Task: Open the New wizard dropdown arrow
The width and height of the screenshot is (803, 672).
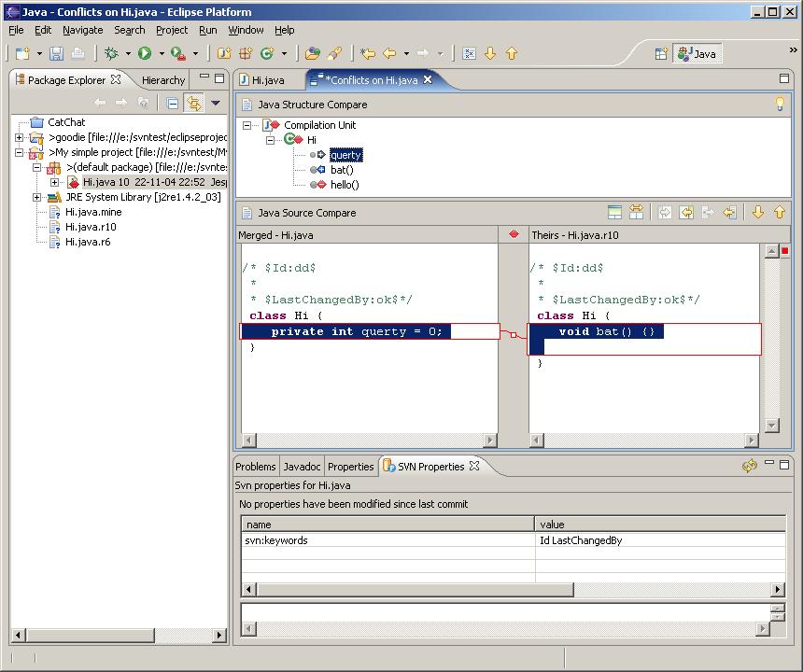Action: tap(39, 53)
